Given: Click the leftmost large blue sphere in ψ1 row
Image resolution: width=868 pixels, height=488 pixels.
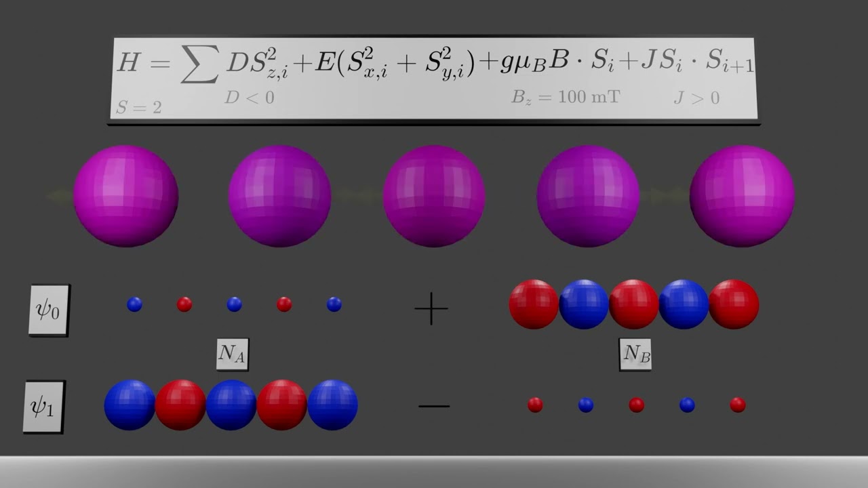Looking at the screenshot, I should 130,405.
